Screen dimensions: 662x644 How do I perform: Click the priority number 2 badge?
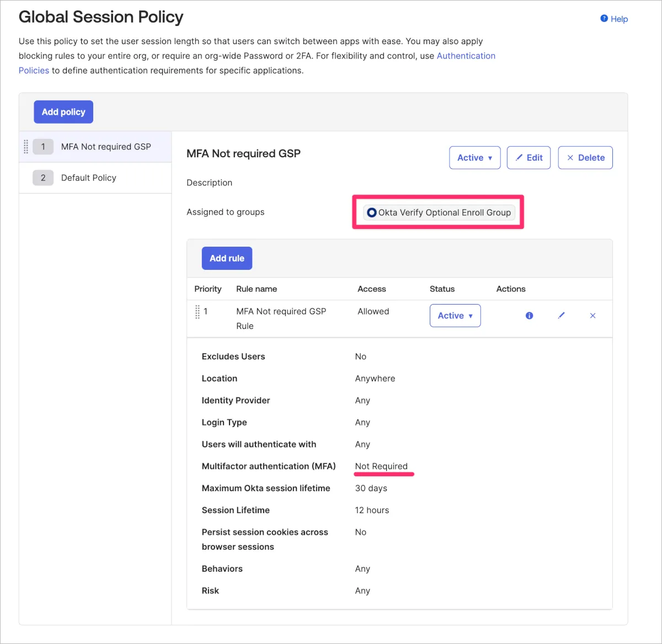43,178
